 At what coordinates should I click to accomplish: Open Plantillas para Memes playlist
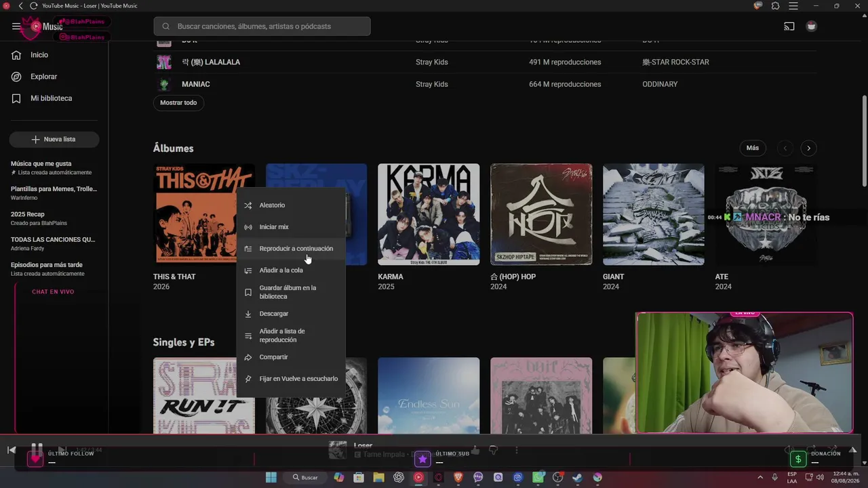[54, 193]
